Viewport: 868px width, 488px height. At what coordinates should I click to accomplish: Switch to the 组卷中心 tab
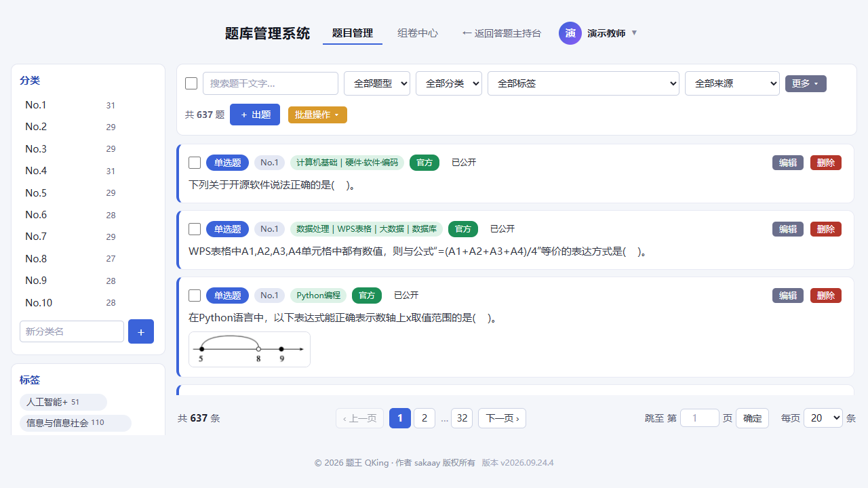(x=418, y=33)
